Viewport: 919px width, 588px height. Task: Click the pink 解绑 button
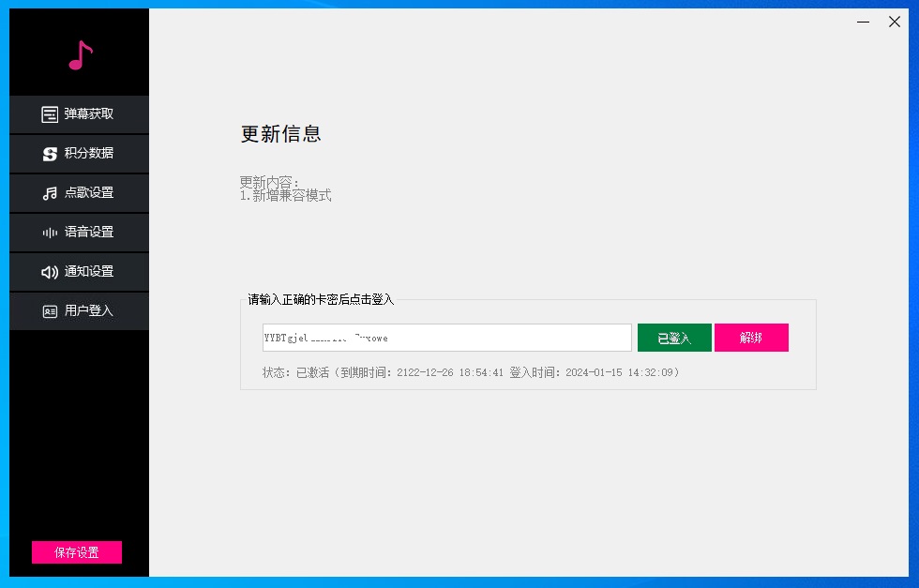(x=751, y=338)
